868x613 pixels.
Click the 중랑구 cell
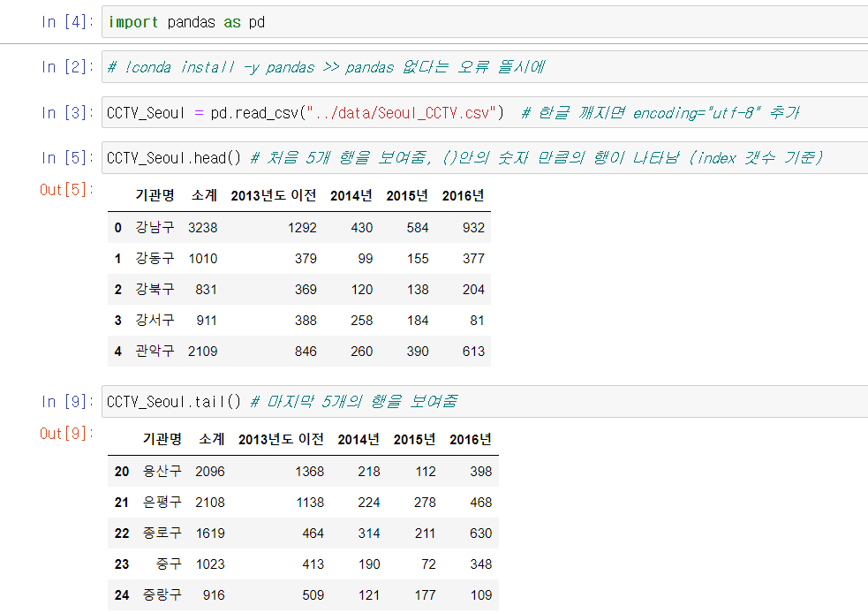(x=162, y=594)
